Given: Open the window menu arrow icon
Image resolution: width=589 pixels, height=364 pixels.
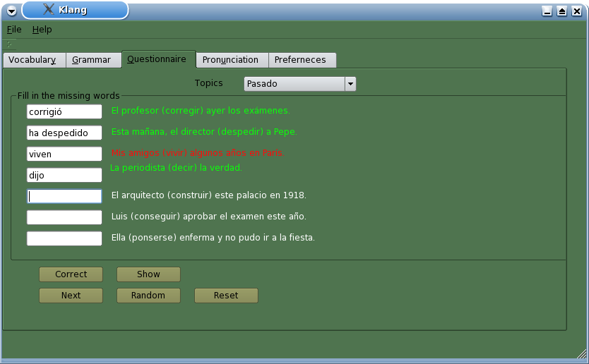Looking at the screenshot, I should 11,11.
